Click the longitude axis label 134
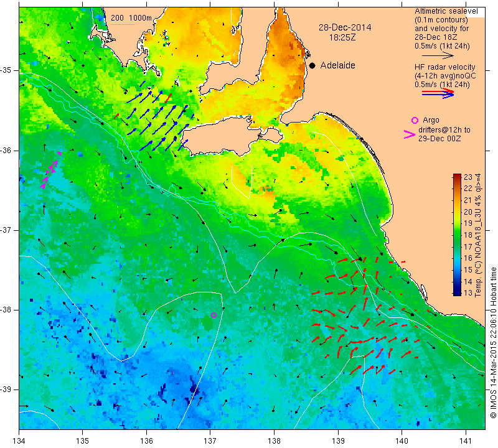The image size is (498, 448). (19, 441)
